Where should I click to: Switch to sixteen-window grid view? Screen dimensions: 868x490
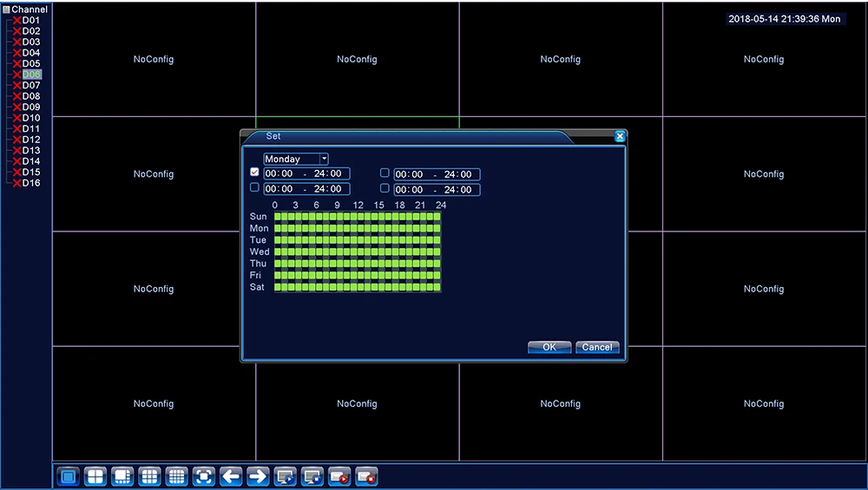click(x=176, y=476)
